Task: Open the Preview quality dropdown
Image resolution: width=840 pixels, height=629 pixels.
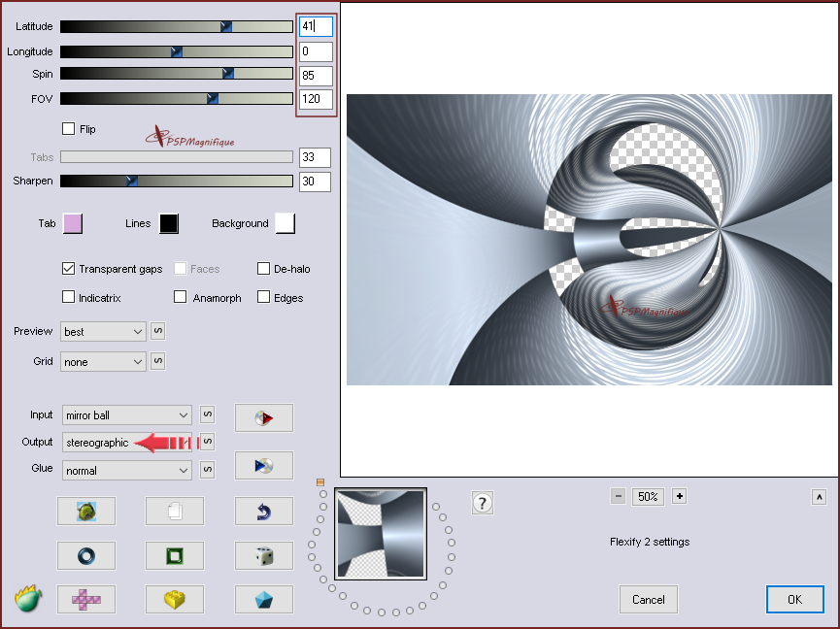Action: point(102,332)
